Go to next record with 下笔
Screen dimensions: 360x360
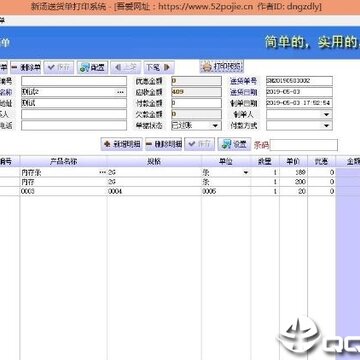coord(159,68)
